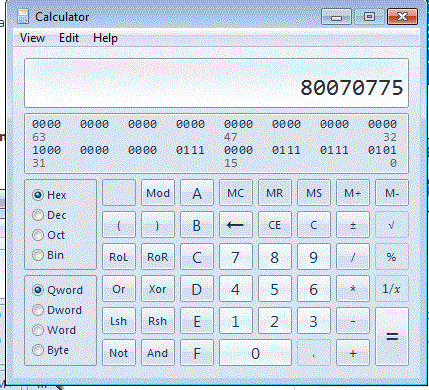Click the percent button
Screen dimensions: 429x390
(392, 257)
